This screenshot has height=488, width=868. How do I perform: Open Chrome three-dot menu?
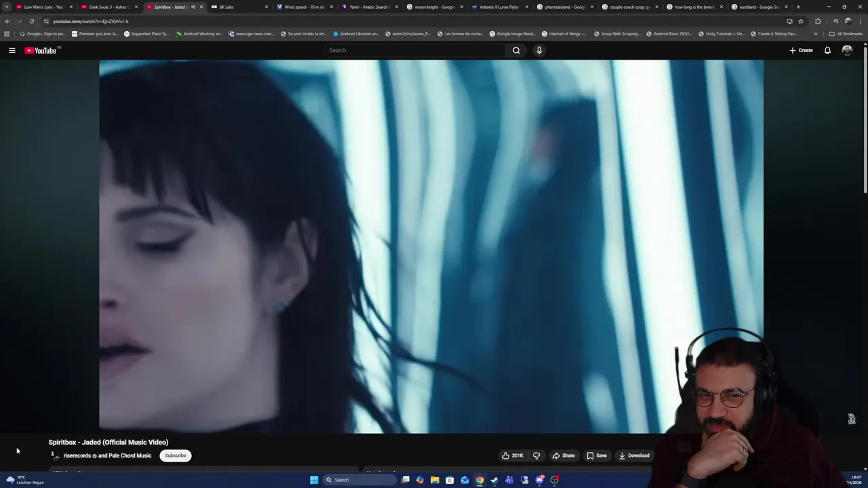861,21
